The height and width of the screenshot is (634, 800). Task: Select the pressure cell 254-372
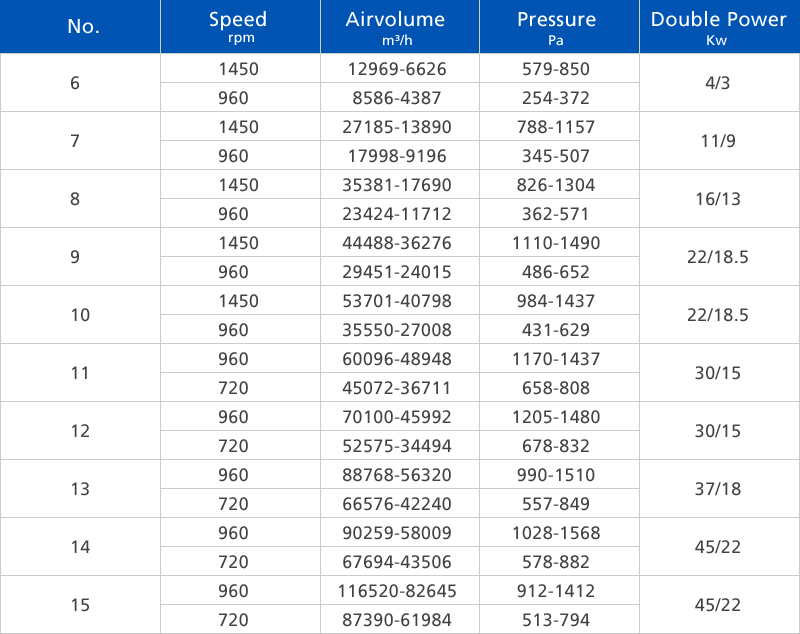point(556,98)
